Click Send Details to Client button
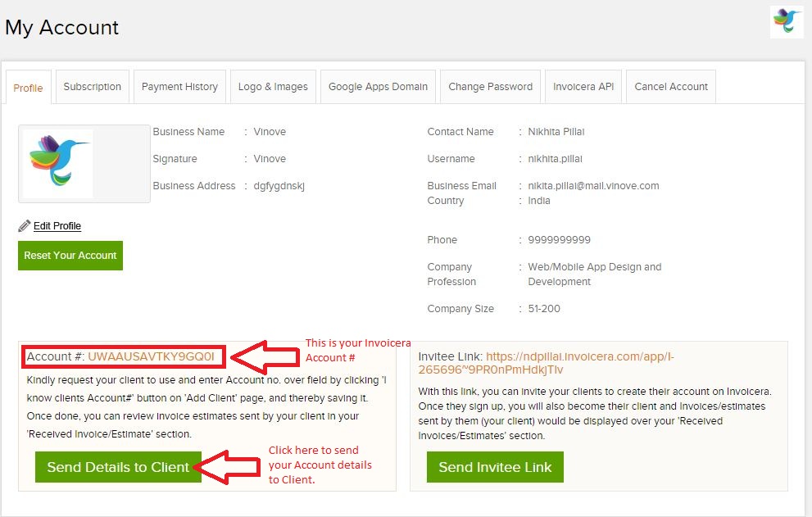Image resolution: width=812 pixels, height=517 pixels. coord(118,467)
